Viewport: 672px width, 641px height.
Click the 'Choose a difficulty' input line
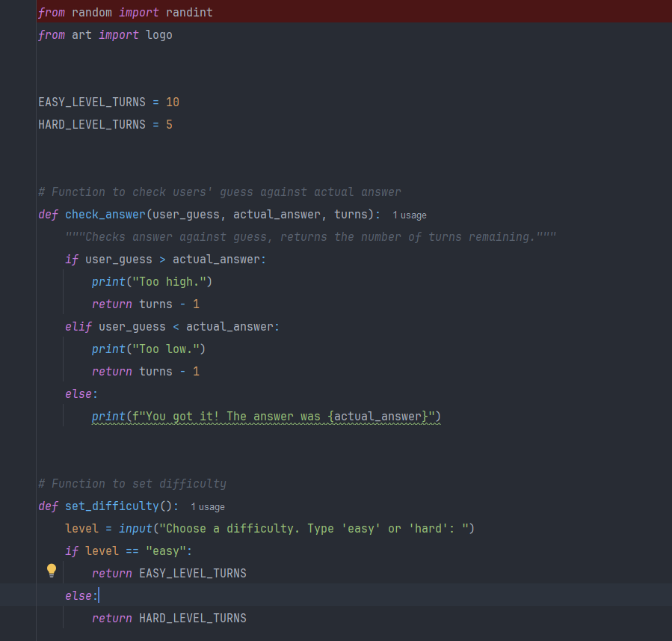coord(270,528)
